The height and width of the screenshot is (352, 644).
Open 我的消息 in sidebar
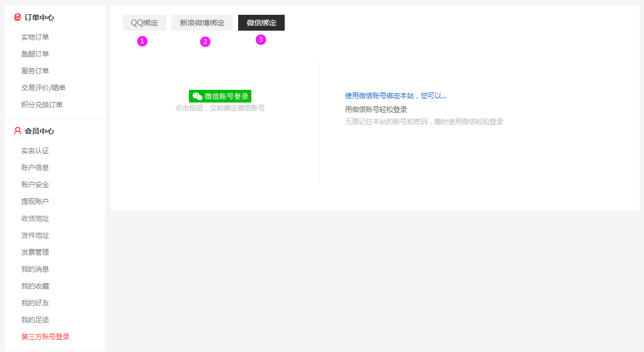coord(35,269)
